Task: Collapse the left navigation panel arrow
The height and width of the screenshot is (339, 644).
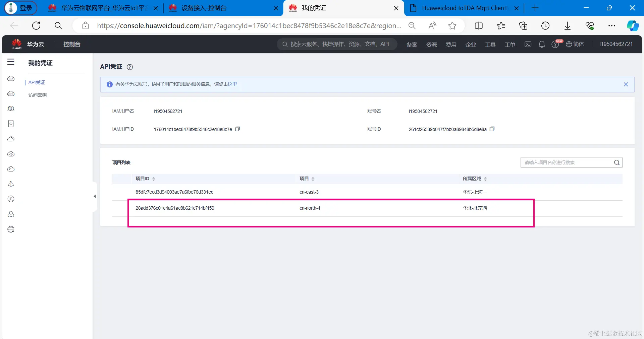Action: click(x=95, y=197)
